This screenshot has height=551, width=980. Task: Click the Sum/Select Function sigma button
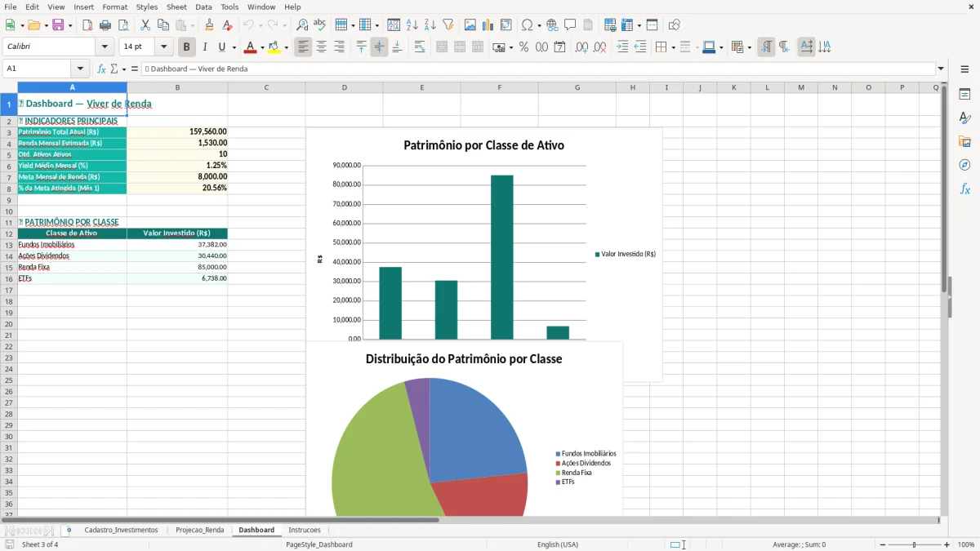point(114,69)
